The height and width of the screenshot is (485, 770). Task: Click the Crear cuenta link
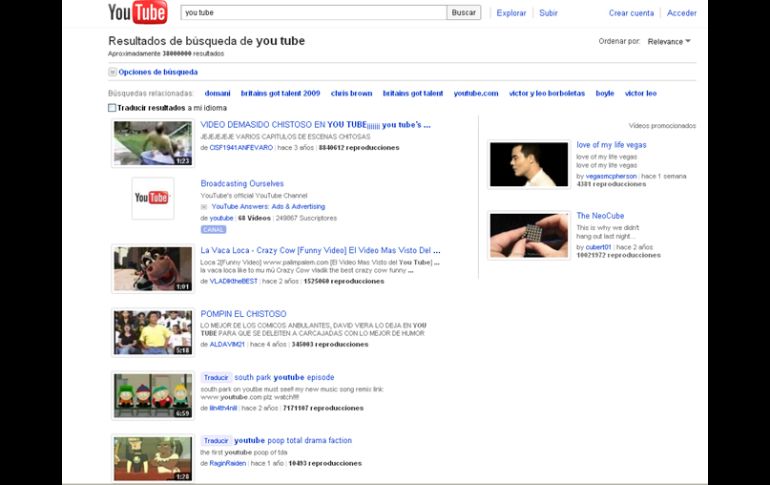pyautogui.click(x=631, y=13)
